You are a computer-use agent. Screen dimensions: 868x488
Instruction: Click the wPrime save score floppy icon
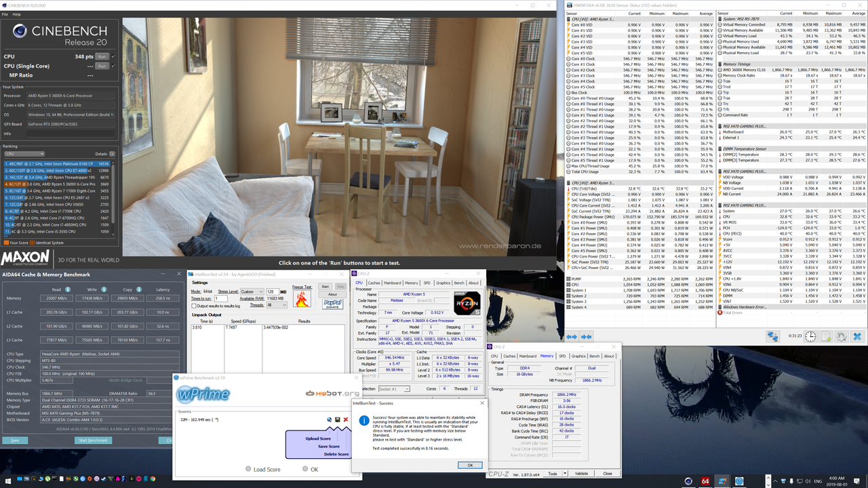(x=337, y=420)
